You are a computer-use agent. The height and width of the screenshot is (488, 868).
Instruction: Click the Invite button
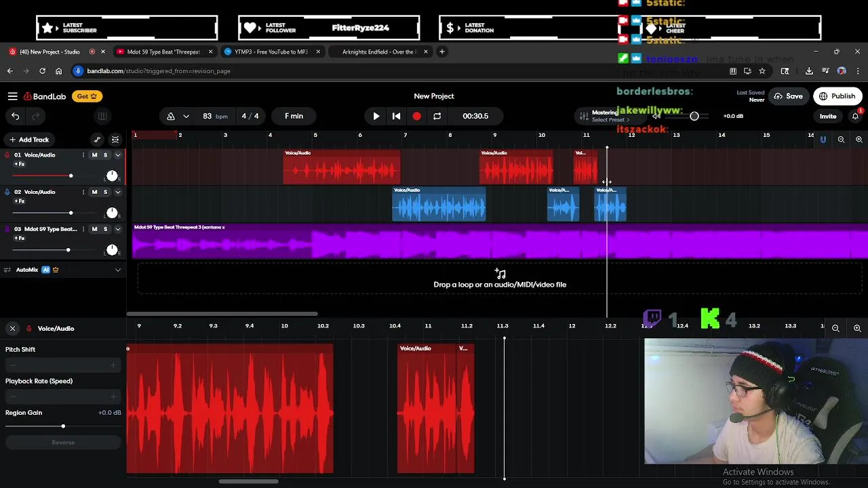tap(828, 116)
